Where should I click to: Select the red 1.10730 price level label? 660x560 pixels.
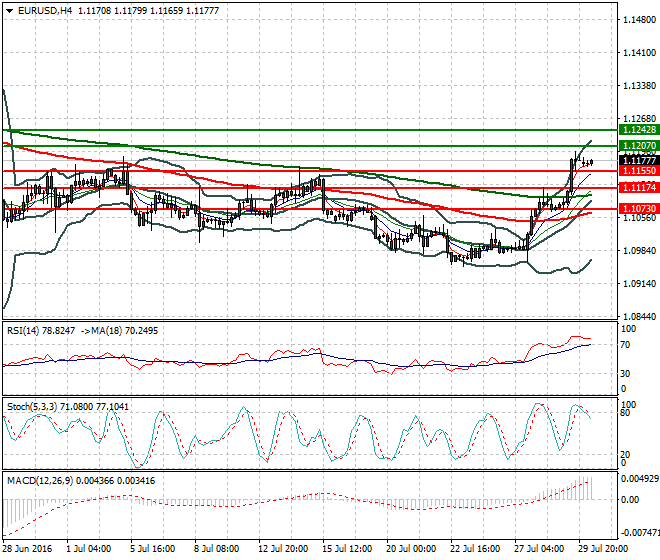639,208
